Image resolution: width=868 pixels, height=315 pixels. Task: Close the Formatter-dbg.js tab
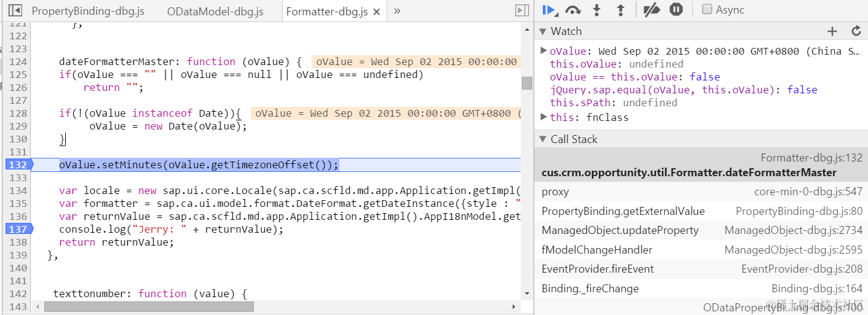coord(377,12)
